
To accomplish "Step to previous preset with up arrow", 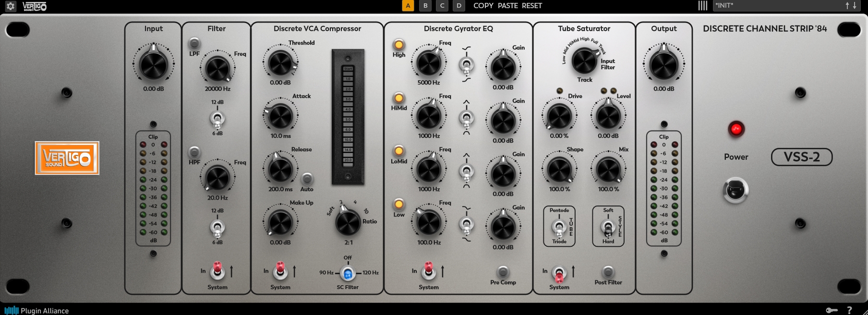I will tap(848, 6).
